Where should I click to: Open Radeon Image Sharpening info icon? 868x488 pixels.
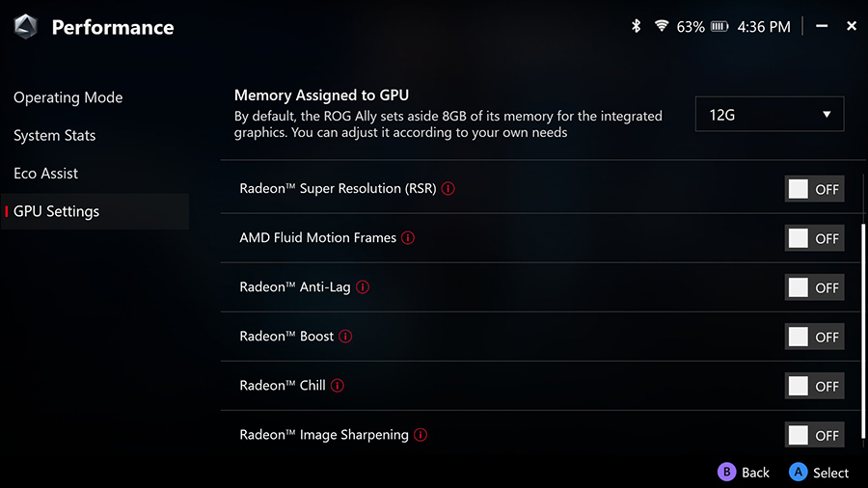[x=420, y=435]
